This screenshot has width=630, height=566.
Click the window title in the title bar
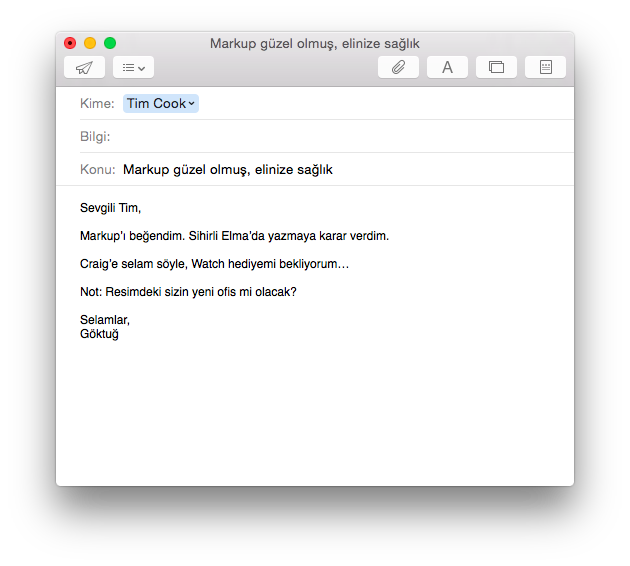click(314, 43)
